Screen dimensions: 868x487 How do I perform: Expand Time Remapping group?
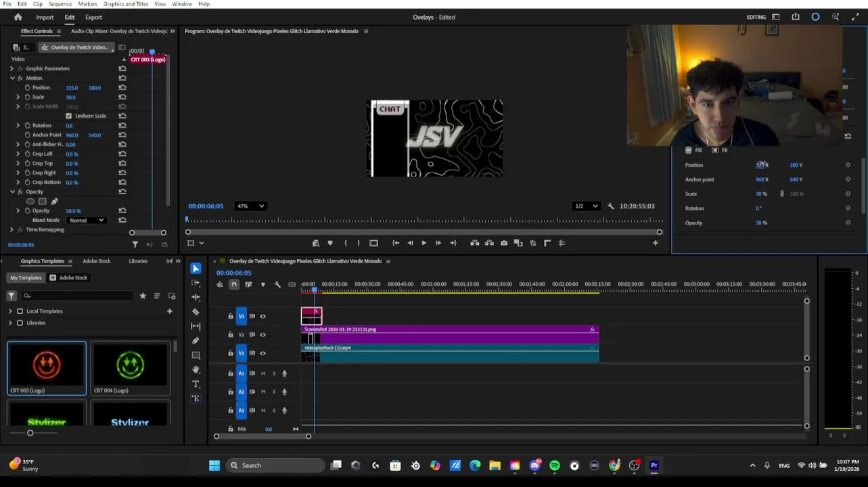12,229
